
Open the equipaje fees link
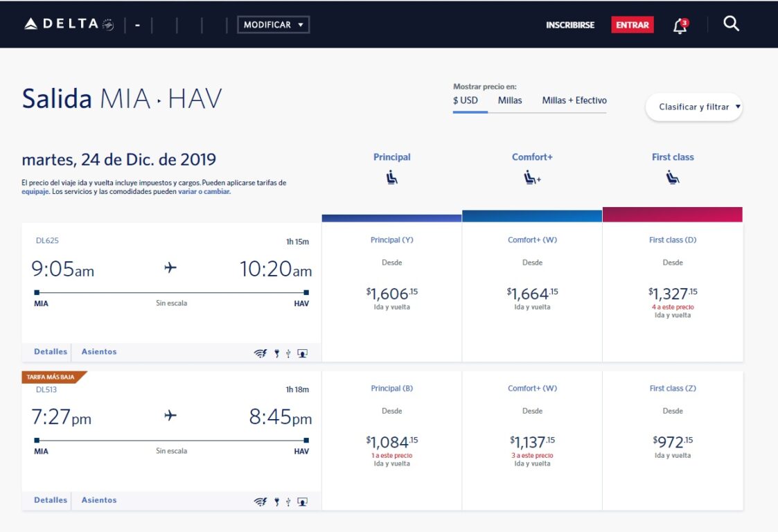[35, 192]
